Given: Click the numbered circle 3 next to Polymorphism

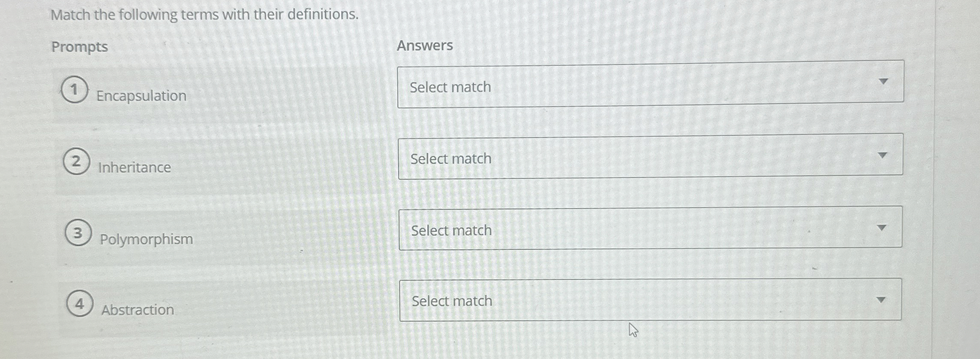Looking at the screenshot, I should point(79,233).
